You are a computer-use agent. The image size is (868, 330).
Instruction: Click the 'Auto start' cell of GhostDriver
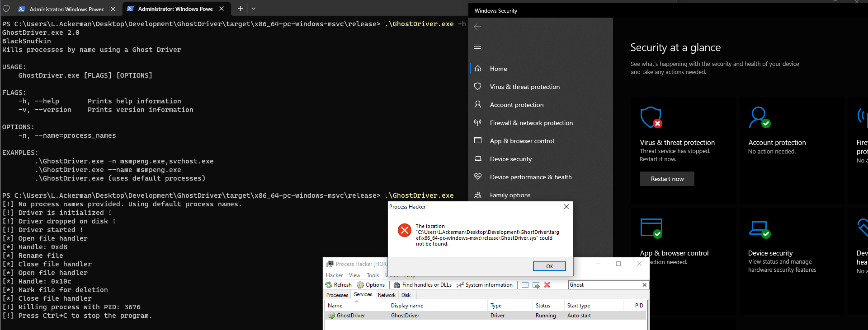579,316
